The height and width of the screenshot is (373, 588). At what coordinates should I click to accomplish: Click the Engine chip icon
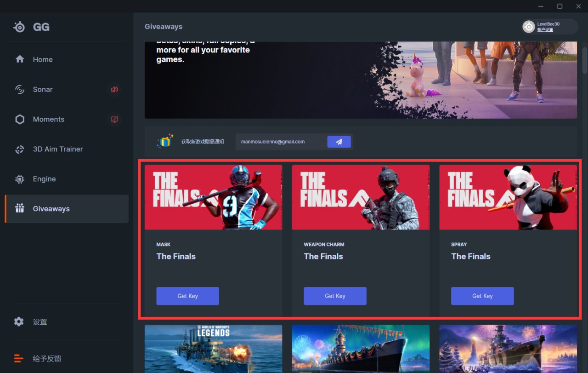coord(20,179)
